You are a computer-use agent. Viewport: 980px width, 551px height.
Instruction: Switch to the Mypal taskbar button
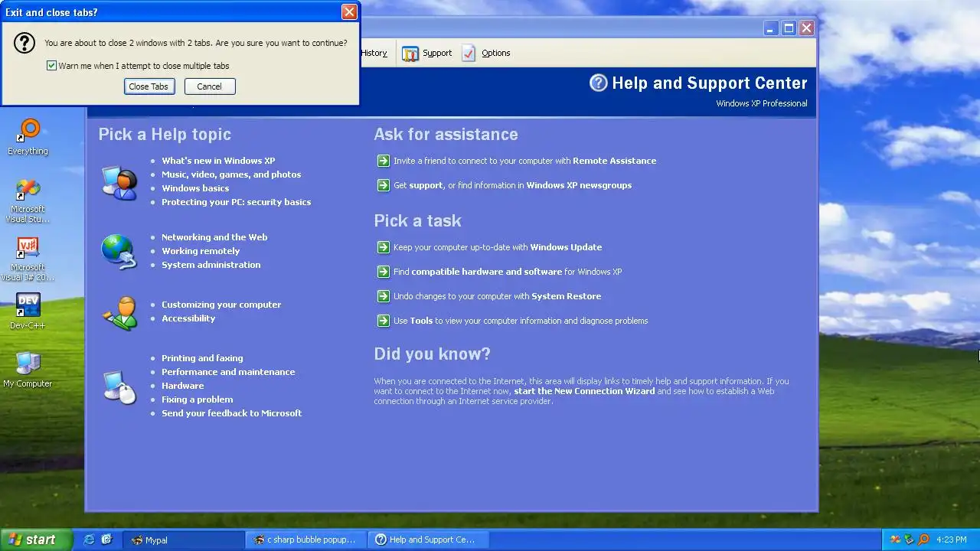[x=184, y=540]
